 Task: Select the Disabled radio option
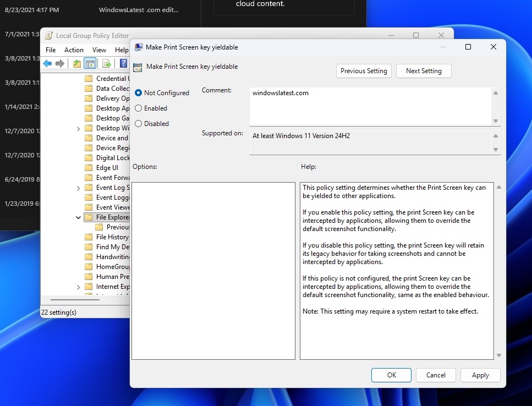[139, 123]
